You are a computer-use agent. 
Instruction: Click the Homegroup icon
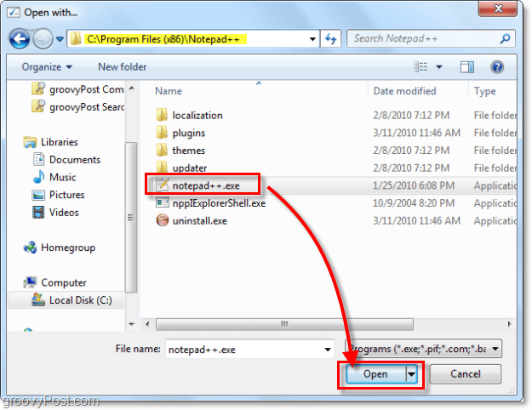[x=30, y=248]
